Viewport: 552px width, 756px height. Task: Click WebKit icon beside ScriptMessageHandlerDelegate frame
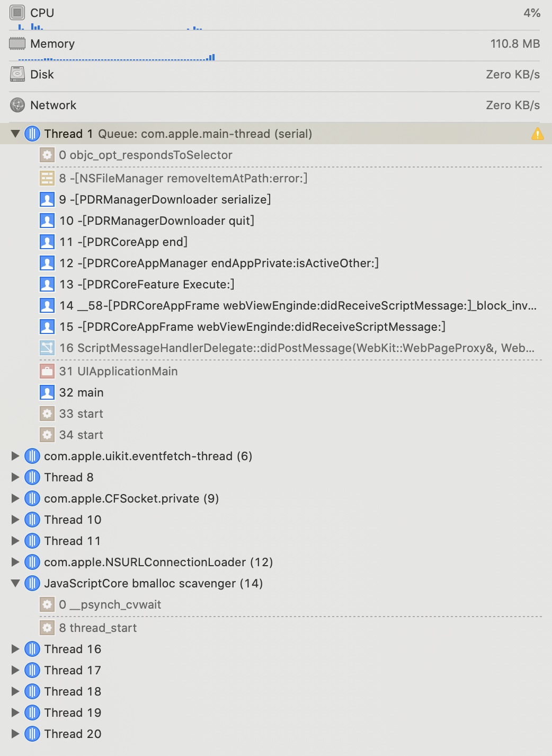[x=47, y=348]
